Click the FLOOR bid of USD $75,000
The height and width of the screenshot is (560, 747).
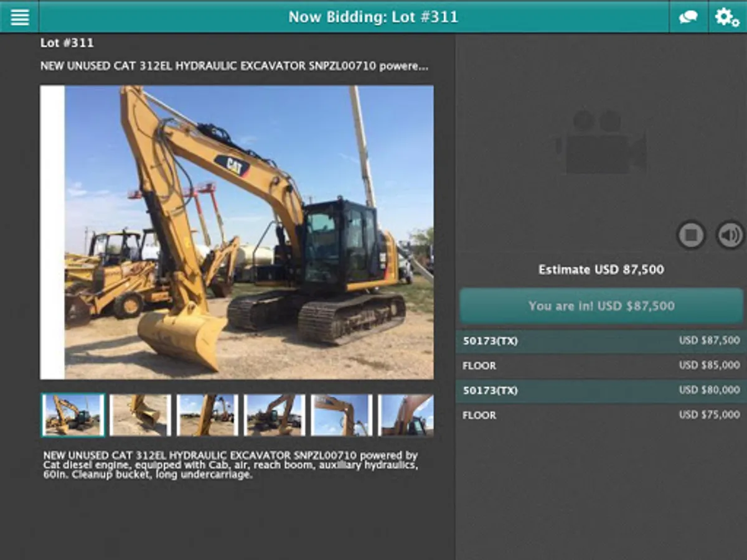coord(601,415)
